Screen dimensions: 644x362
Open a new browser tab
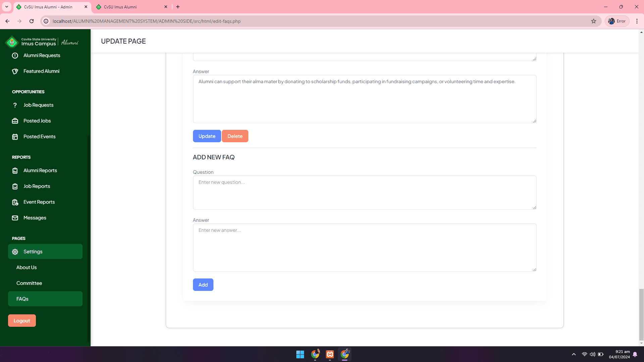(x=178, y=7)
